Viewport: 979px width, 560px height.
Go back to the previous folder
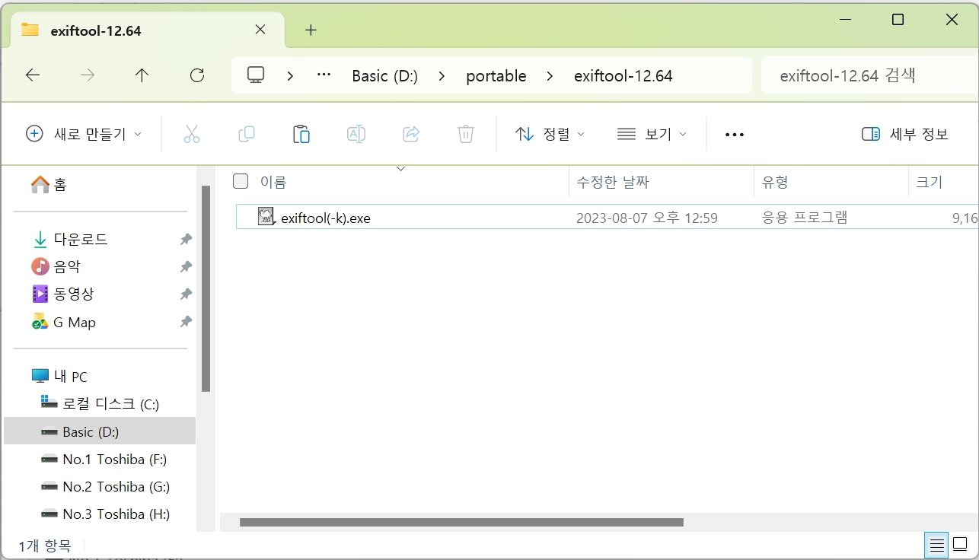pos(32,75)
